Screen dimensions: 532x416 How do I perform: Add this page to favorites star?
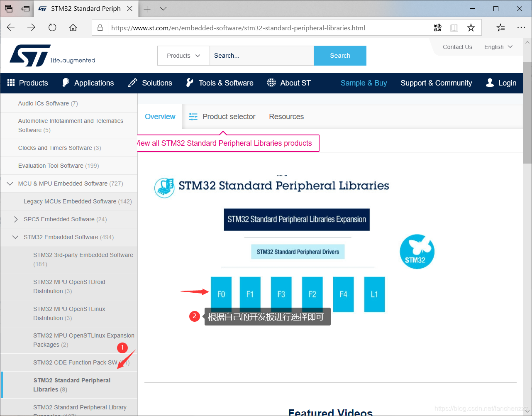click(471, 28)
